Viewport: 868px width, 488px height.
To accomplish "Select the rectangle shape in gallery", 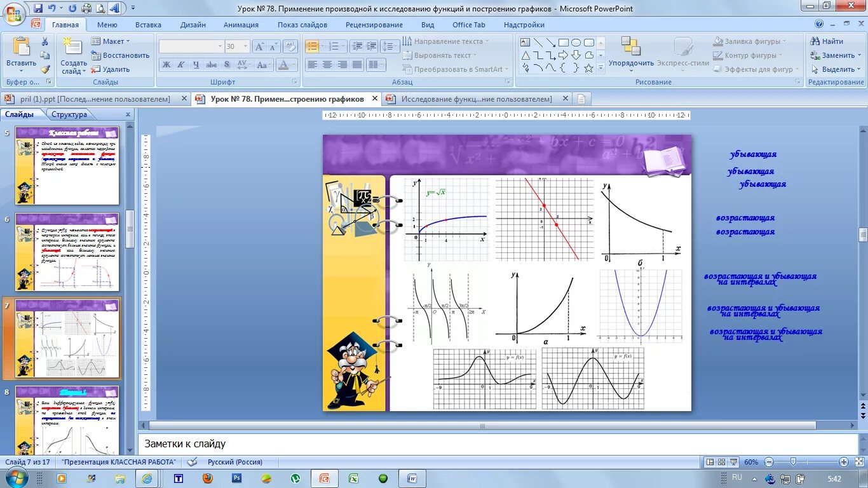I will click(563, 43).
